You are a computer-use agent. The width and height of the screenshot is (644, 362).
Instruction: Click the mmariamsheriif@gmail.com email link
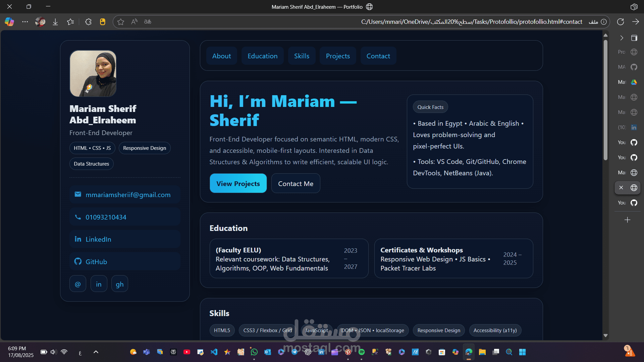(128, 195)
